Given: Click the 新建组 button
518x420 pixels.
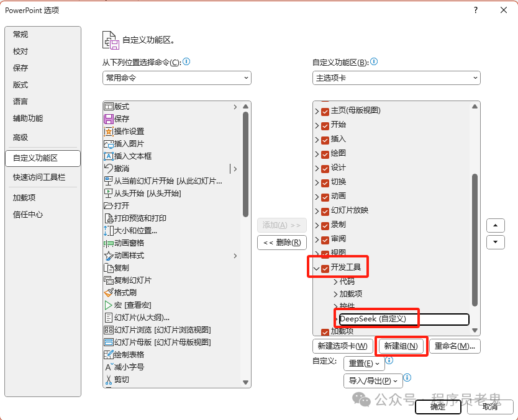Looking at the screenshot, I should pyautogui.click(x=401, y=346).
